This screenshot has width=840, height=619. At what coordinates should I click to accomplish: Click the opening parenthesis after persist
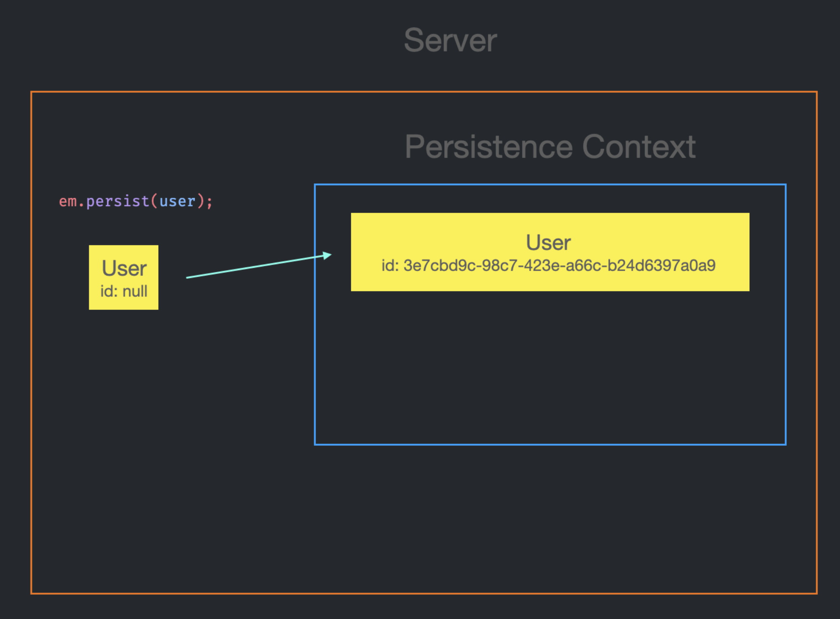tap(154, 201)
